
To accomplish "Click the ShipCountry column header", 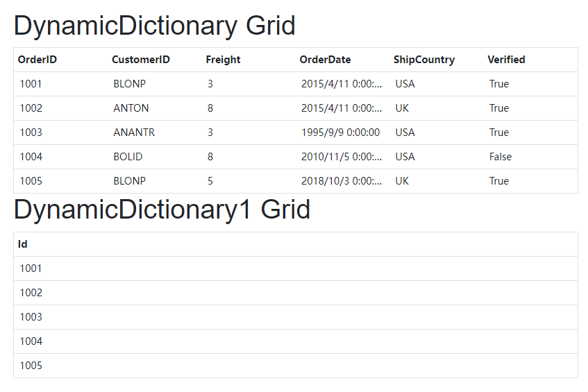I will pyautogui.click(x=423, y=60).
